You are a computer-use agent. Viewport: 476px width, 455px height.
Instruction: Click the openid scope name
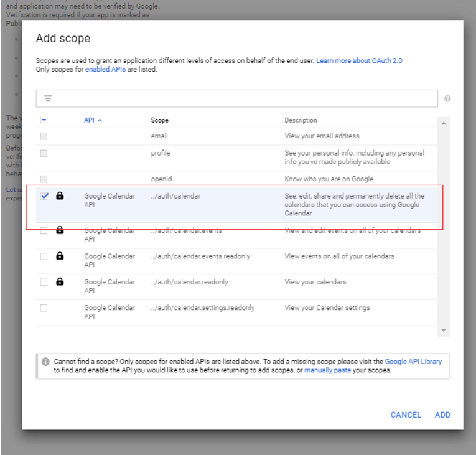click(162, 179)
